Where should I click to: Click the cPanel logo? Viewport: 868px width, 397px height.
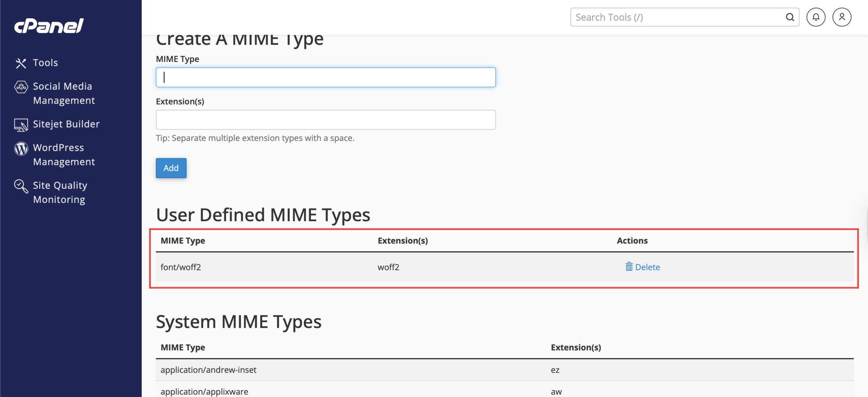(x=49, y=26)
